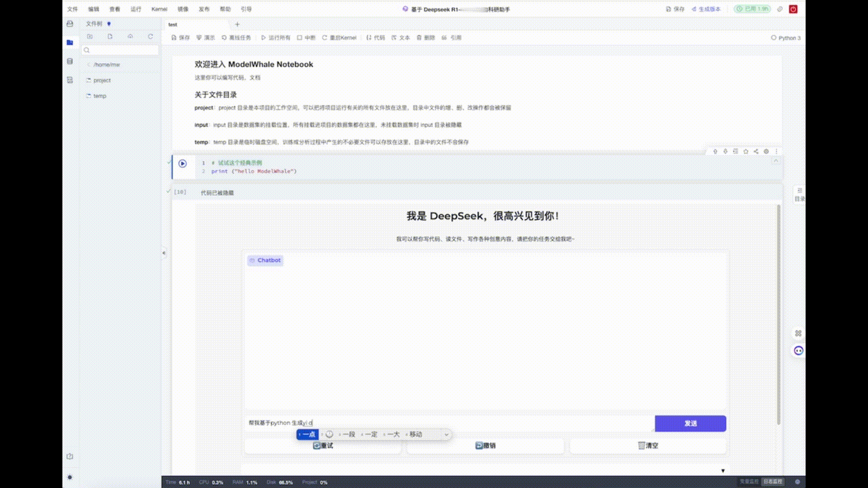Open the third left sidebar panel icon
The height and width of the screenshot is (488, 868).
(70, 80)
